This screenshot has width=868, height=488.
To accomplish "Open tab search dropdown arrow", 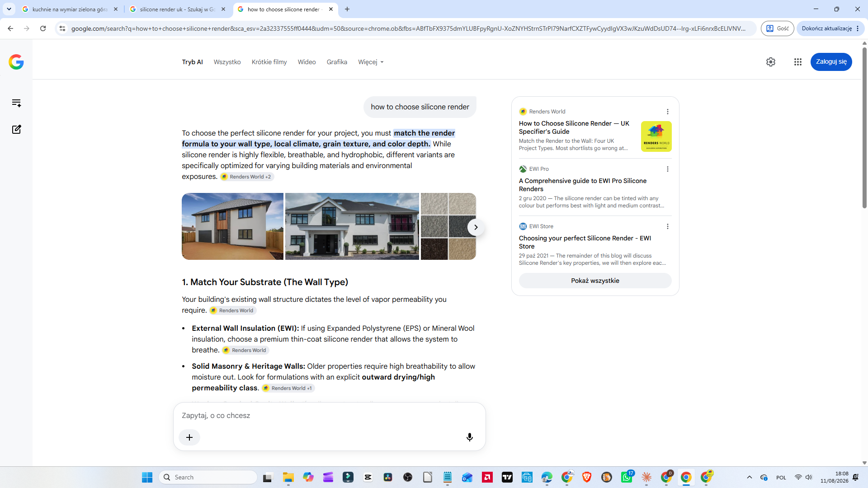I will (x=9, y=9).
